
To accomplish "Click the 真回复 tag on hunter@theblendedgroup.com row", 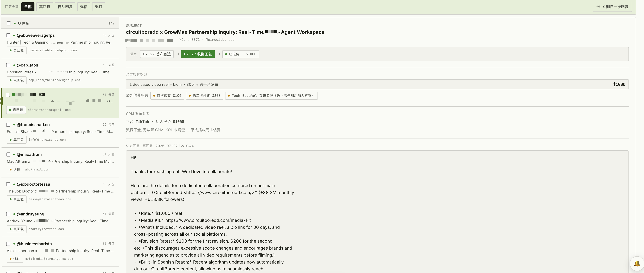I will click(16, 51).
